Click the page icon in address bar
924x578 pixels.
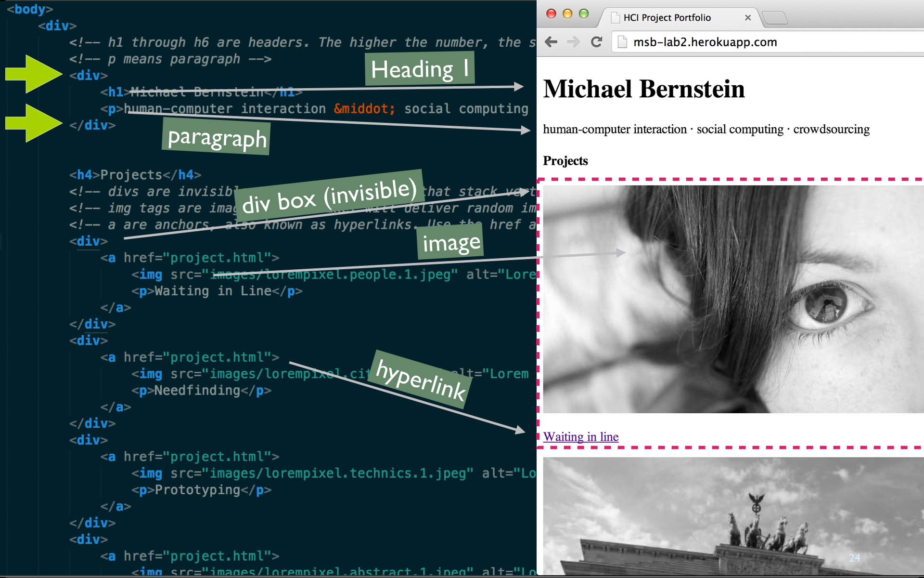click(x=622, y=42)
